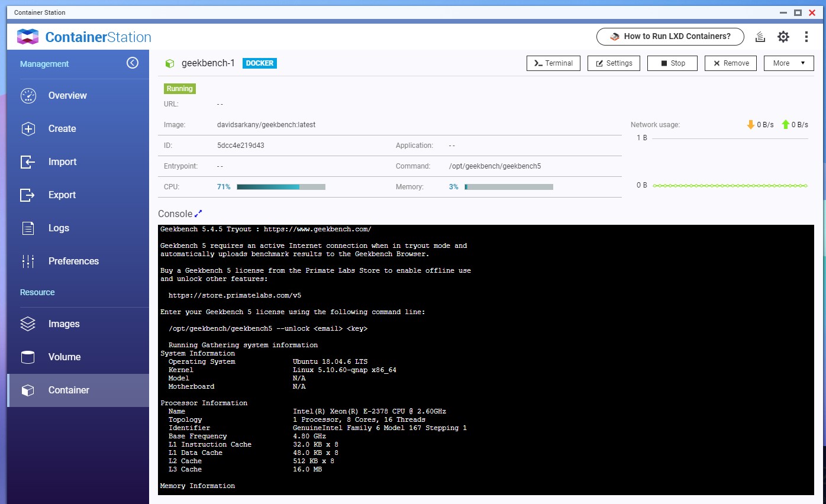Stop the geekbench-1 container
Image resolution: width=826 pixels, height=504 pixels.
(672, 63)
